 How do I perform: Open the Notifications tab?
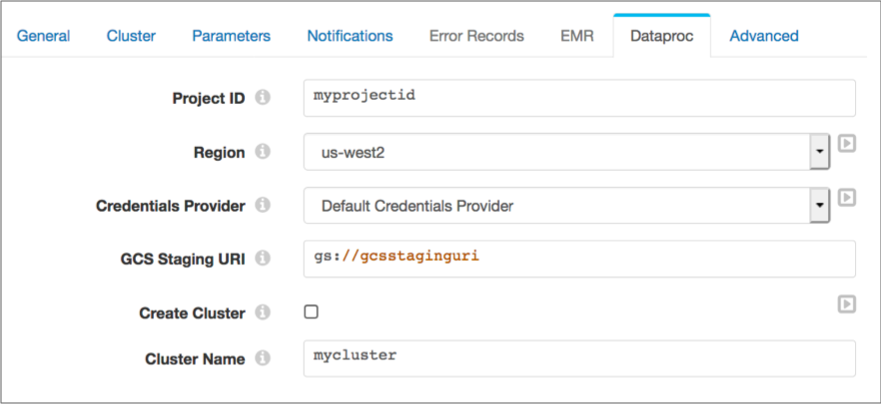[349, 36]
